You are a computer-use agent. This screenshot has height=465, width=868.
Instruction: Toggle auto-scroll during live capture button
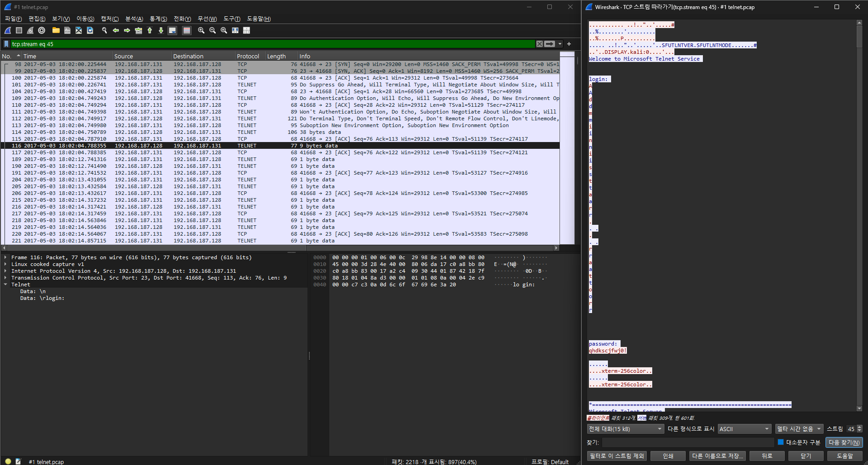point(172,30)
